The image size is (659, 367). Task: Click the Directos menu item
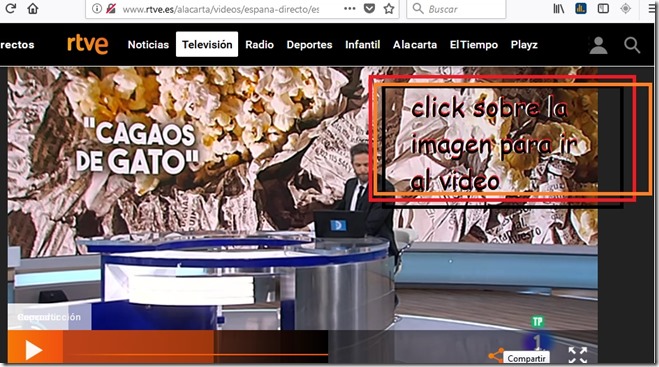tap(17, 45)
